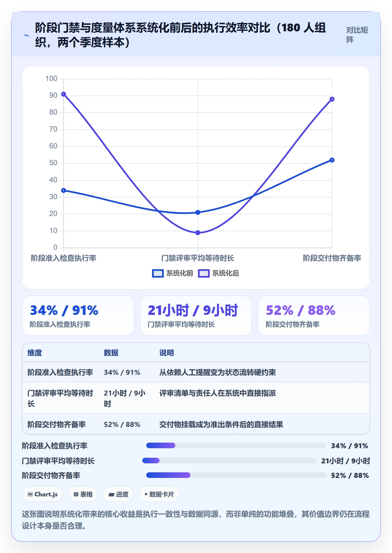
Task: Click the lightning bolt icon in the header
Action: coord(27,35)
